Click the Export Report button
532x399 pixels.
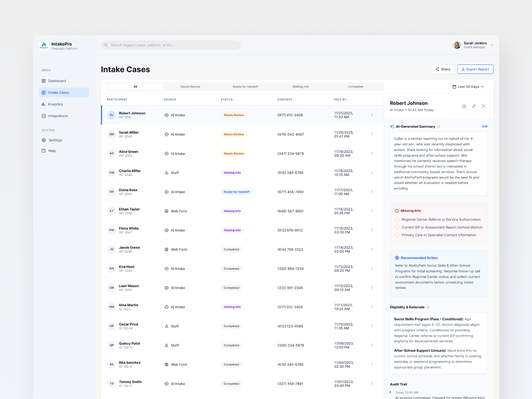click(x=475, y=69)
